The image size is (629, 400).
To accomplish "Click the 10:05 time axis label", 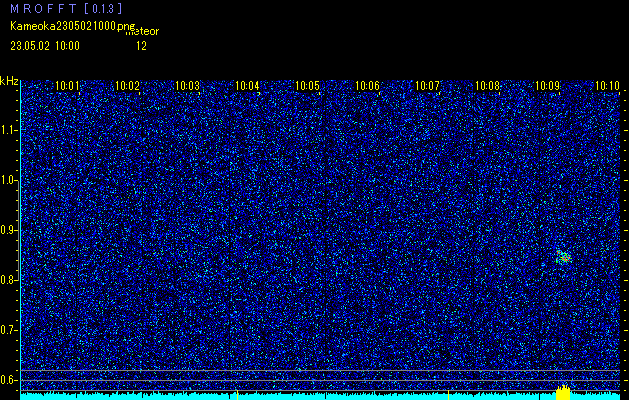I will point(307,85).
